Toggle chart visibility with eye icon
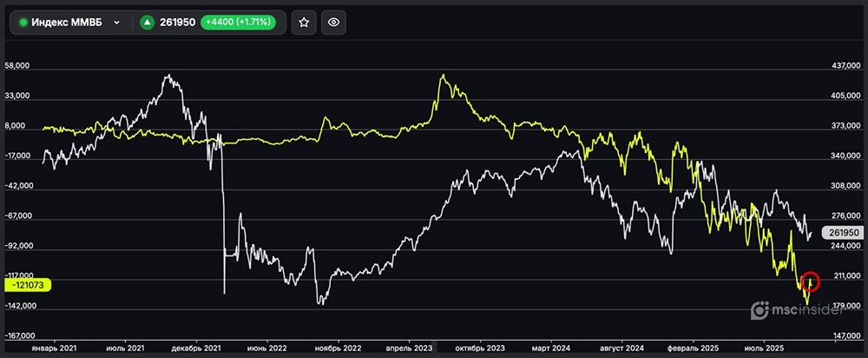The image size is (868, 358). click(x=333, y=23)
